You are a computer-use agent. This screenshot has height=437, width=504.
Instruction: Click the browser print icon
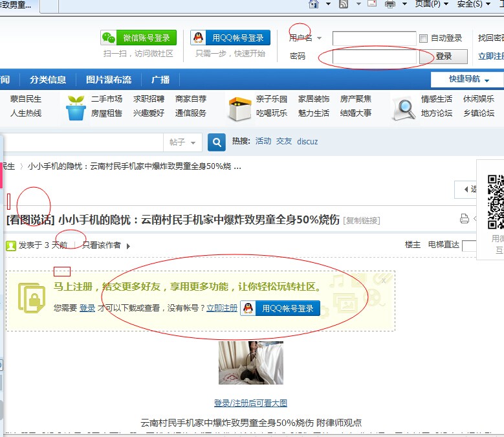tap(390, 4)
